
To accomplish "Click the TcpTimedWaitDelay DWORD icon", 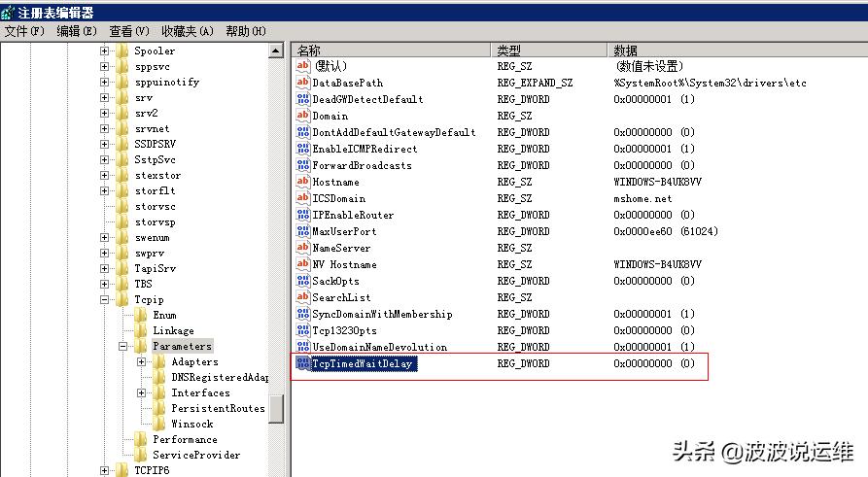I will click(x=303, y=363).
